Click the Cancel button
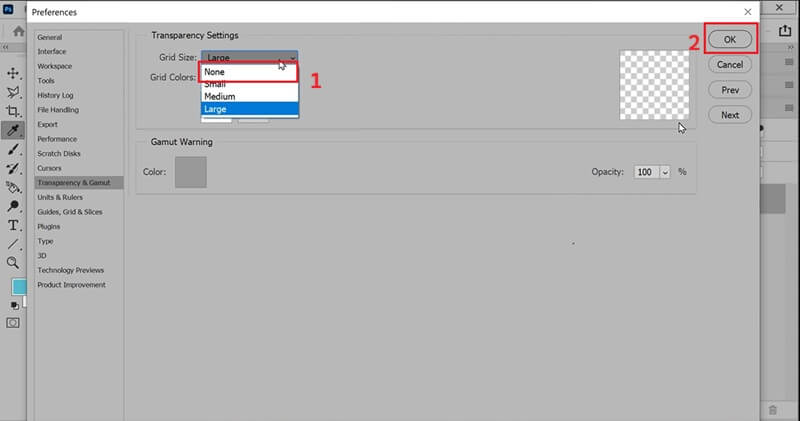The height and width of the screenshot is (421, 800). 730,65
